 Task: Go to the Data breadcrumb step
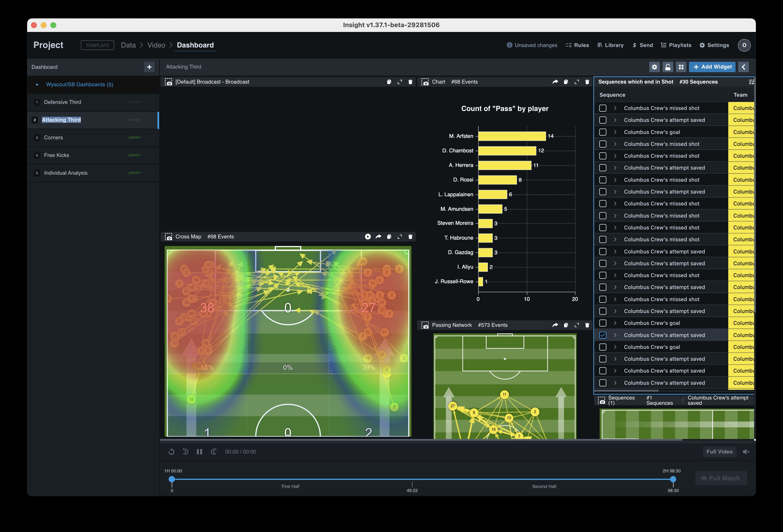pyautogui.click(x=128, y=45)
